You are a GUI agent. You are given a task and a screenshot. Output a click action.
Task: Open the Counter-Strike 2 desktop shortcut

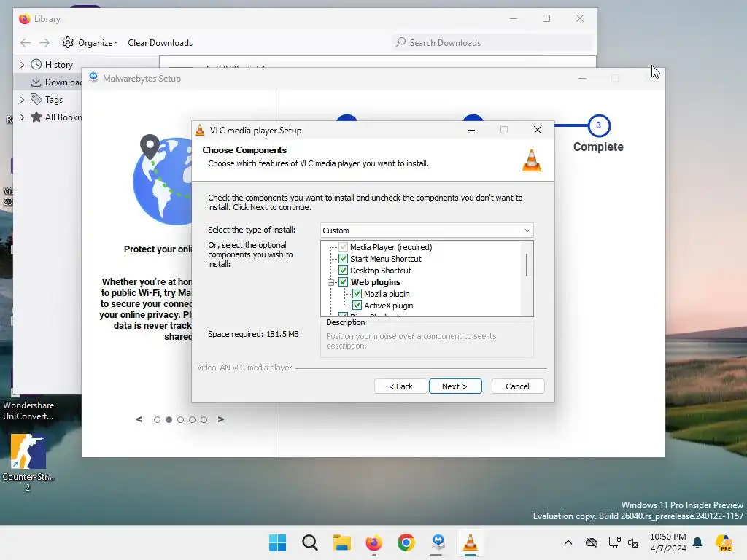click(x=28, y=462)
